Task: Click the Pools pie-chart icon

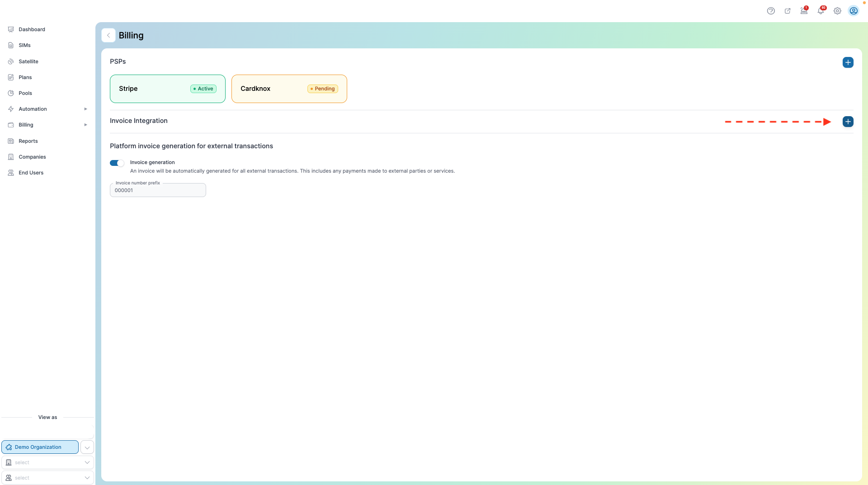Action: 11,93
